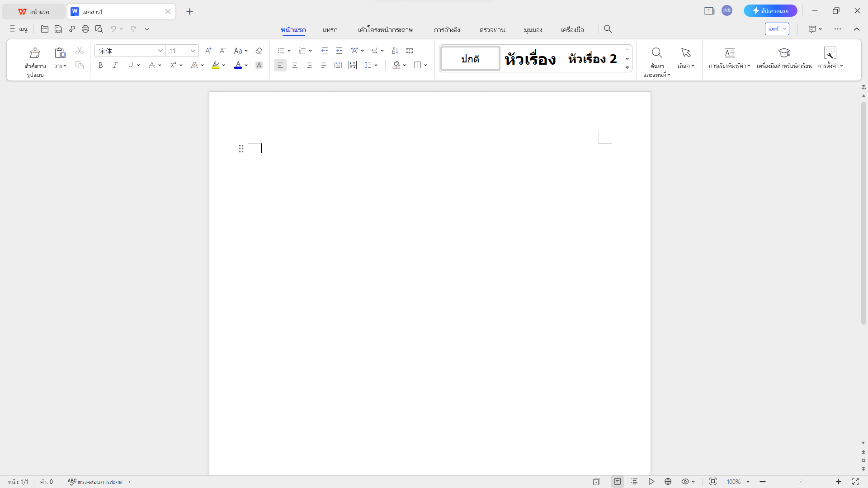Open a new document tab with the plus

(189, 11)
